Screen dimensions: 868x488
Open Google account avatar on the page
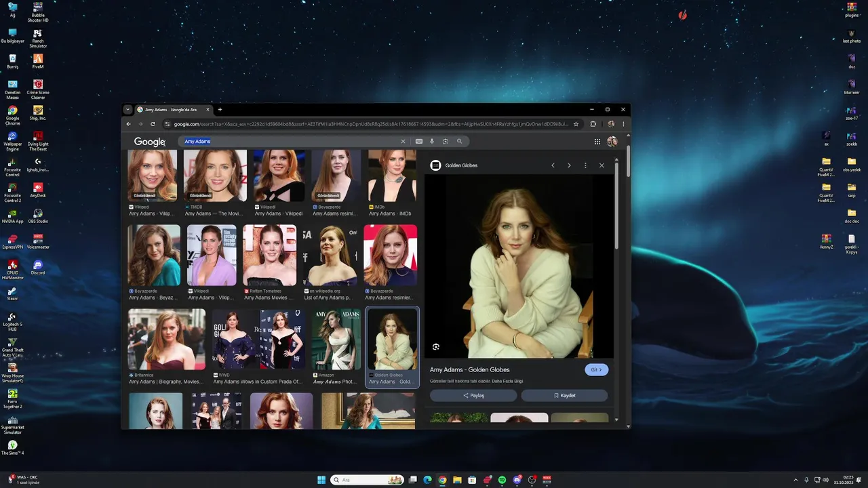click(612, 142)
